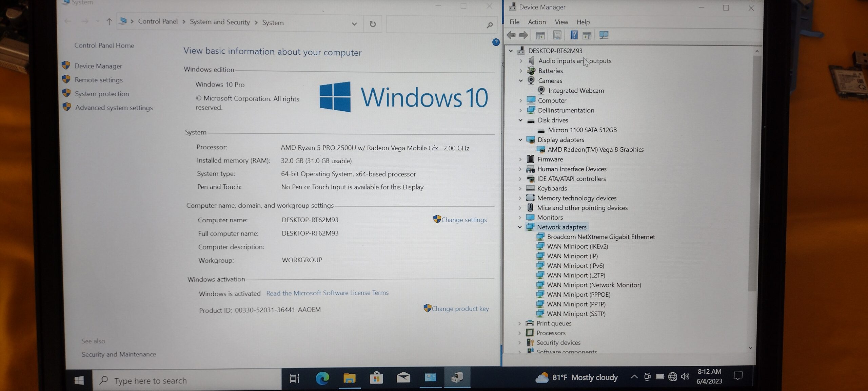Viewport: 868px width, 391px height.
Task: Collapse the Disk drives category
Action: (x=520, y=120)
